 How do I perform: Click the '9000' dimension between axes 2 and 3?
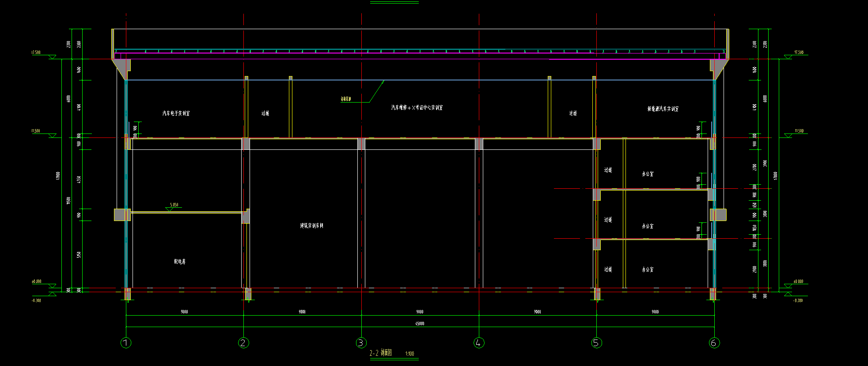pos(302,312)
